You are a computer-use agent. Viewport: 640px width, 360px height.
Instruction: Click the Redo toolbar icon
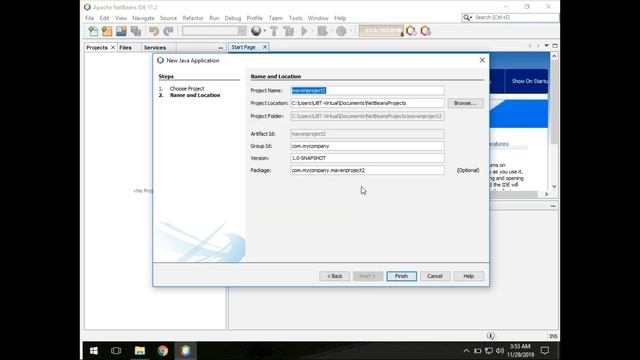click(x=168, y=31)
